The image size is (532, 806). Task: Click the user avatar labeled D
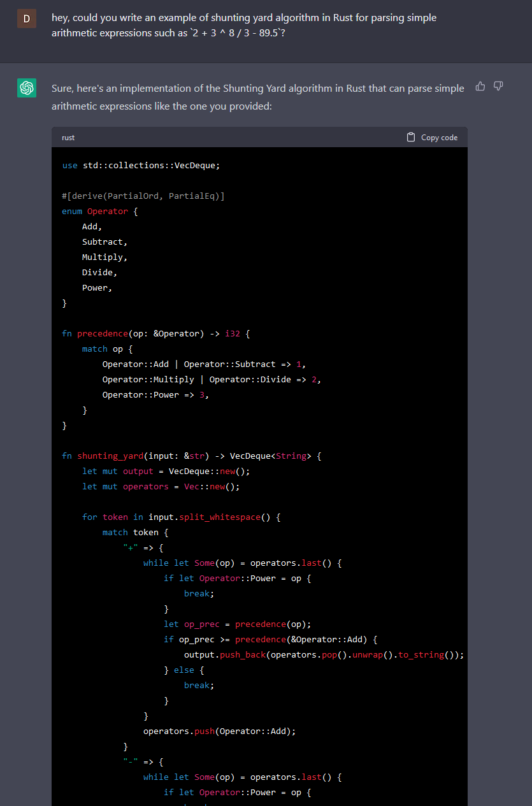click(26, 18)
